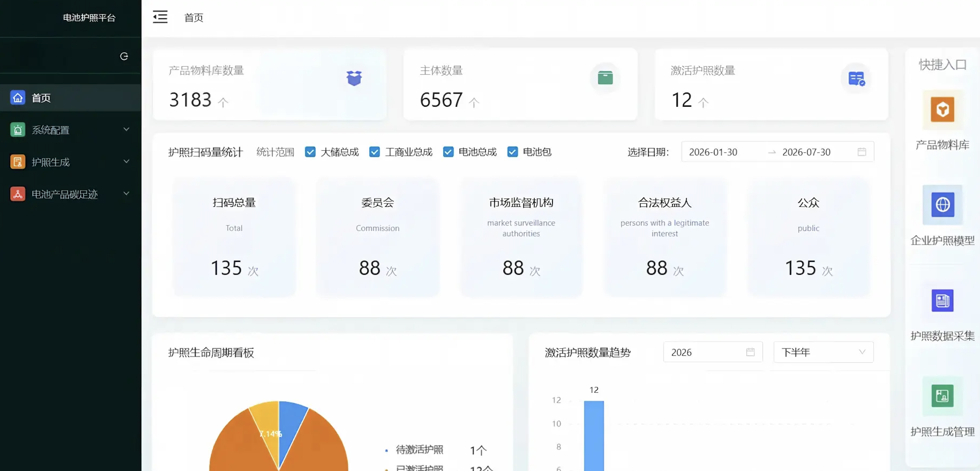
Task: Click the home icon beside 首页
Action: (17, 98)
